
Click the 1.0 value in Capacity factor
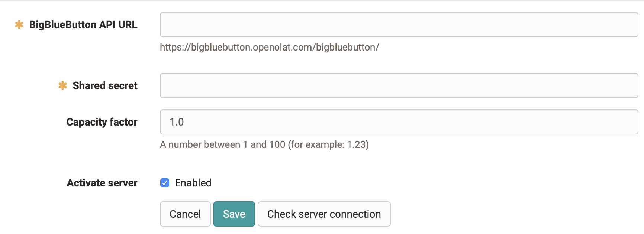[x=177, y=122]
